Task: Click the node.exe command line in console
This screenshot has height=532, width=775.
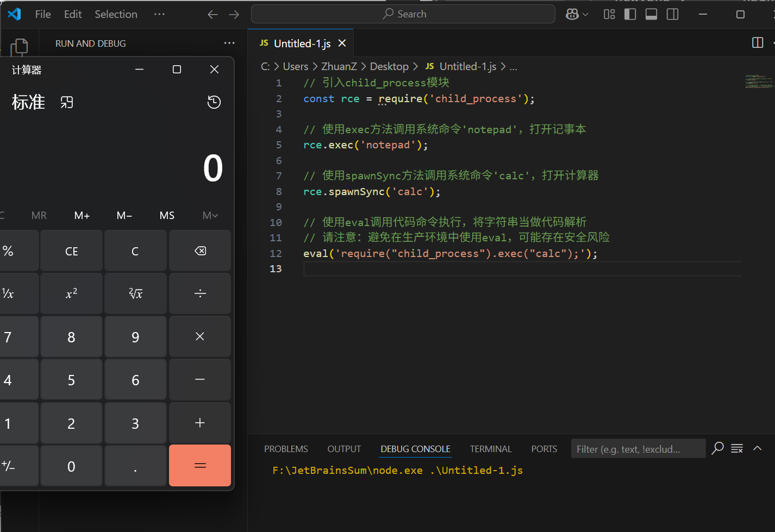Action: tap(397, 471)
